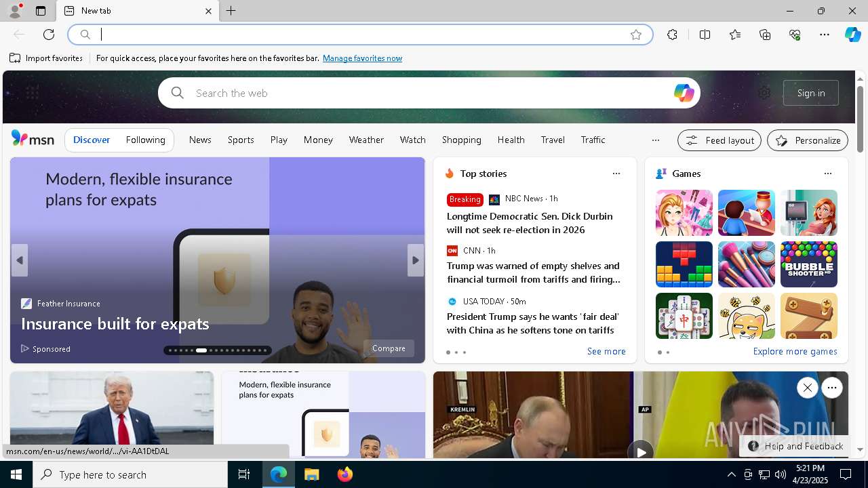The image size is (868, 488).
Task: Open Task View on the taskbar
Action: 244,474
